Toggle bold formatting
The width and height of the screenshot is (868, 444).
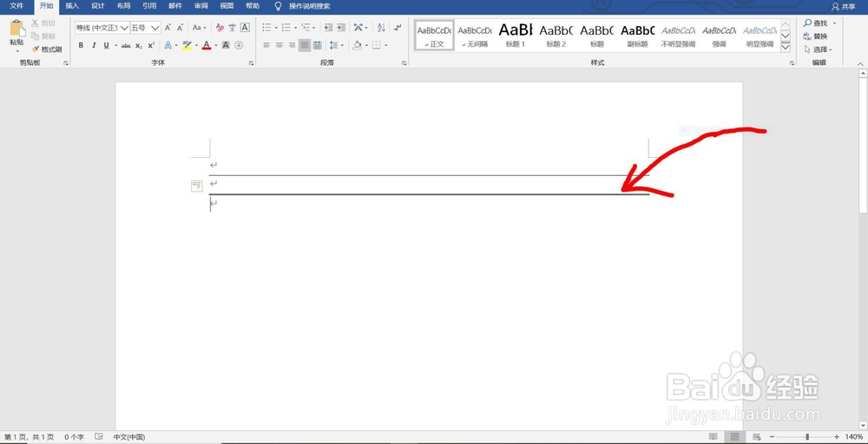click(81, 45)
